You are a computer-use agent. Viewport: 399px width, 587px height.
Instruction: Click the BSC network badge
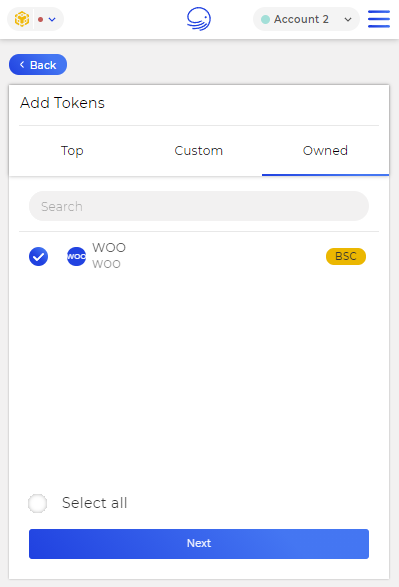[x=346, y=256]
